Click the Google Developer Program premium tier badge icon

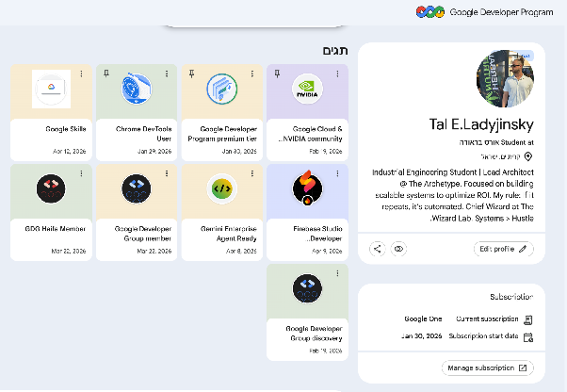click(x=222, y=89)
